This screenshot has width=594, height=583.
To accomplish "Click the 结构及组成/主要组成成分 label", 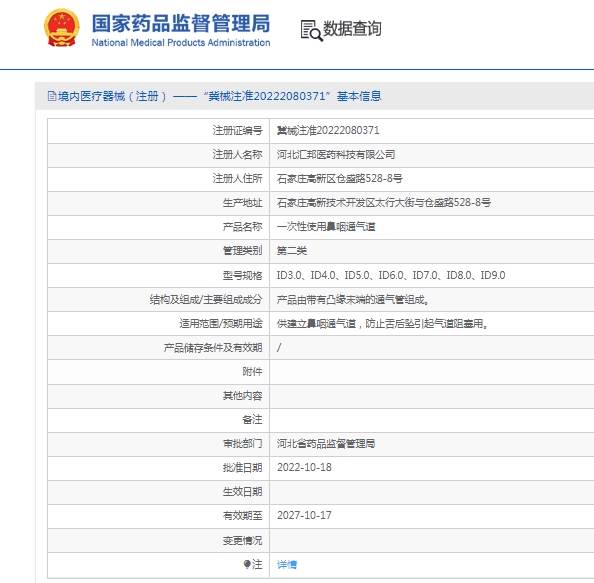I will coord(206,300).
